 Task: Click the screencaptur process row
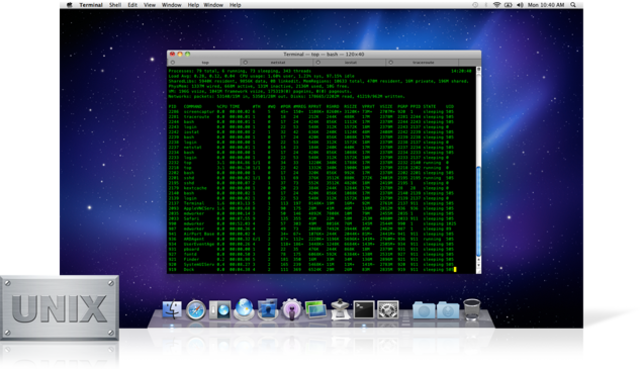click(x=311, y=111)
